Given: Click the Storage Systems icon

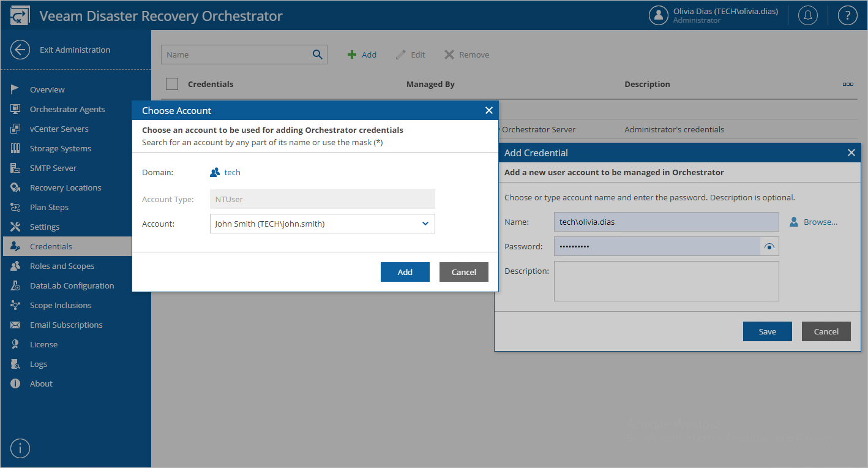Looking at the screenshot, I should point(16,148).
